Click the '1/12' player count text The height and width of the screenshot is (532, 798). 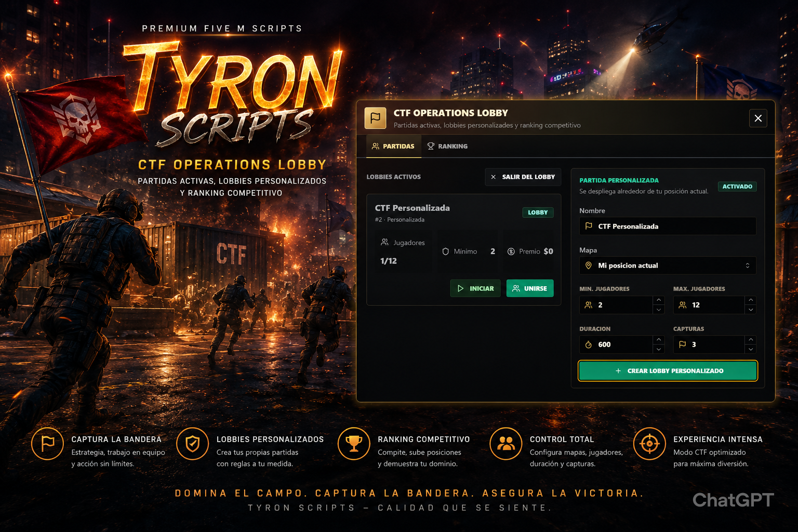click(x=389, y=261)
